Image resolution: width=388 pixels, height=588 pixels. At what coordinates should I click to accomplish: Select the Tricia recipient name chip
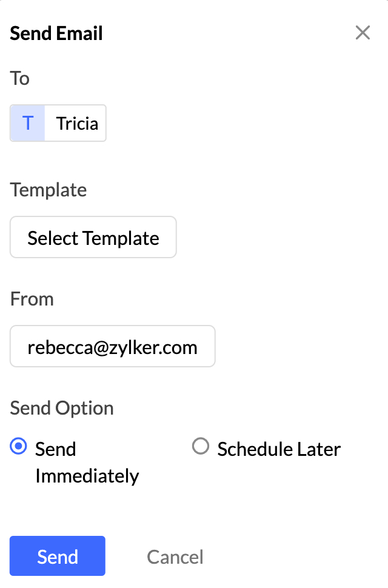coord(58,123)
